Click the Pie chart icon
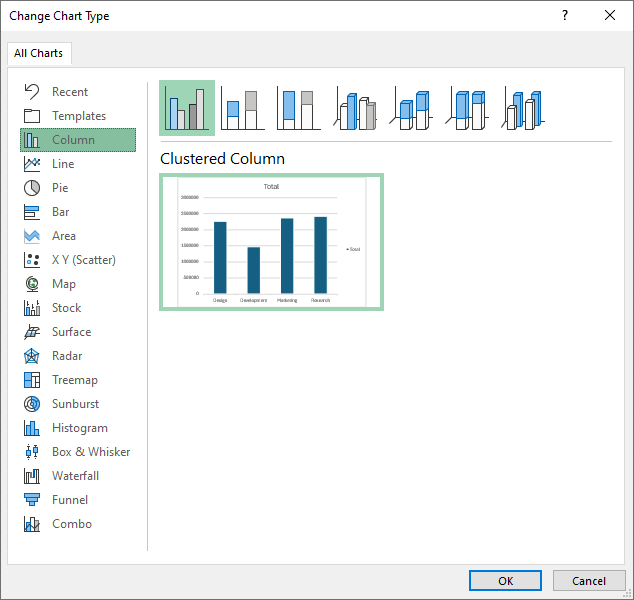The height and width of the screenshot is (600, 634). 32,188
